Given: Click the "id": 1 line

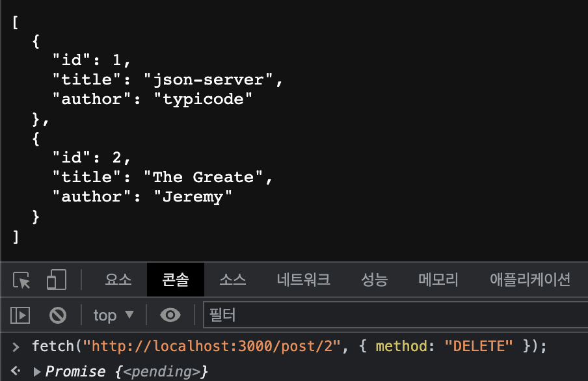Looking at the screenshot, I should (91, 60).
